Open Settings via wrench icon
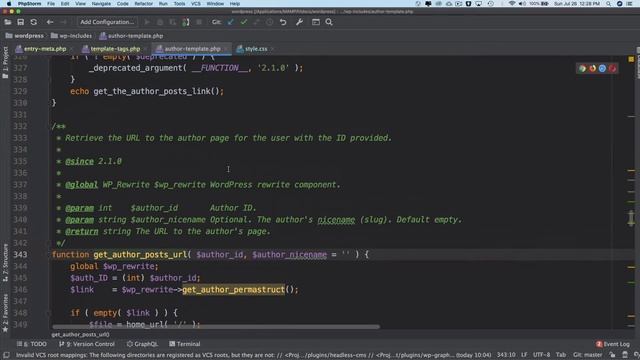 pyautogui.click(x=299, y=22)
